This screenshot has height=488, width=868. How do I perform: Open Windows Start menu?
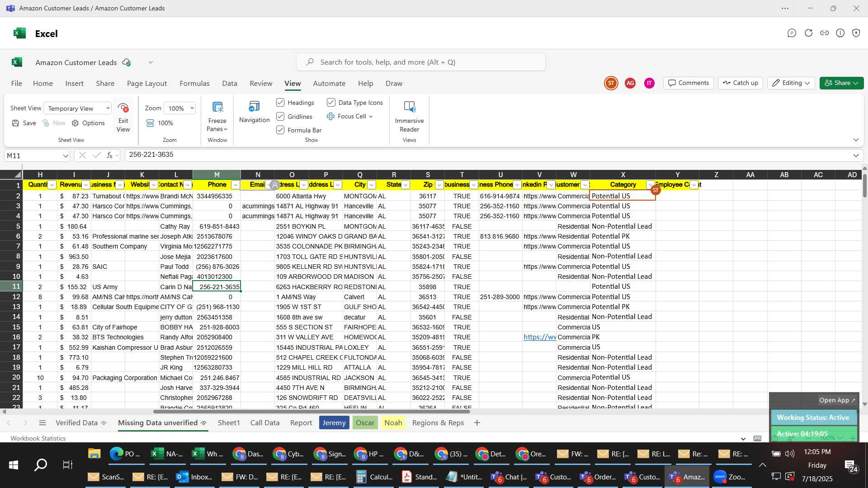pyautogui.click(x=14, y=465)
